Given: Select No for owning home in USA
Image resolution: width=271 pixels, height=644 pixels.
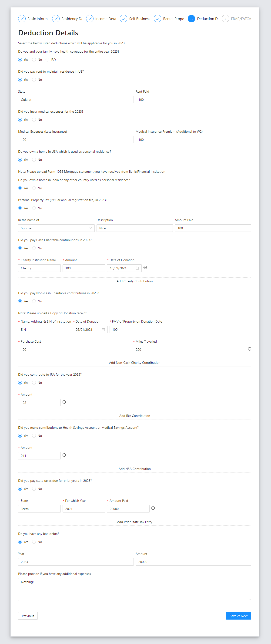Looking at the screenshot, I should tap(34, 159).
